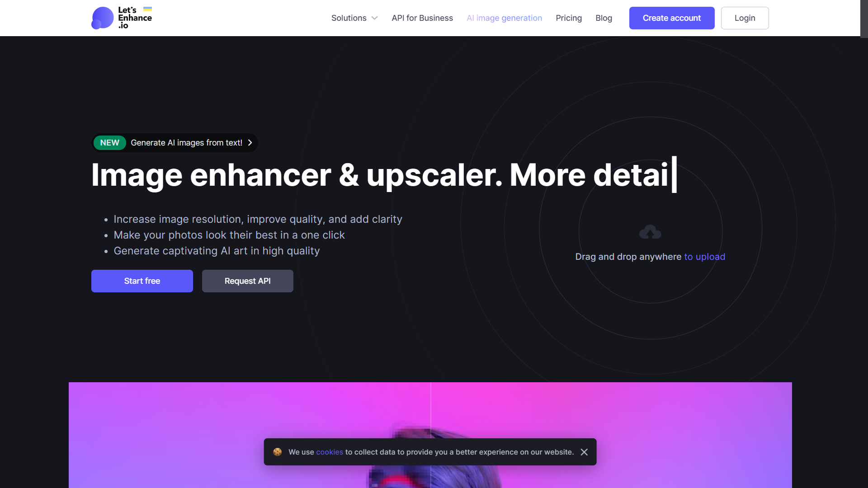Select the AI image generation tab
The height and width of the screenshot is (488, 868).
pyautogui.click(x=505, y=18)
